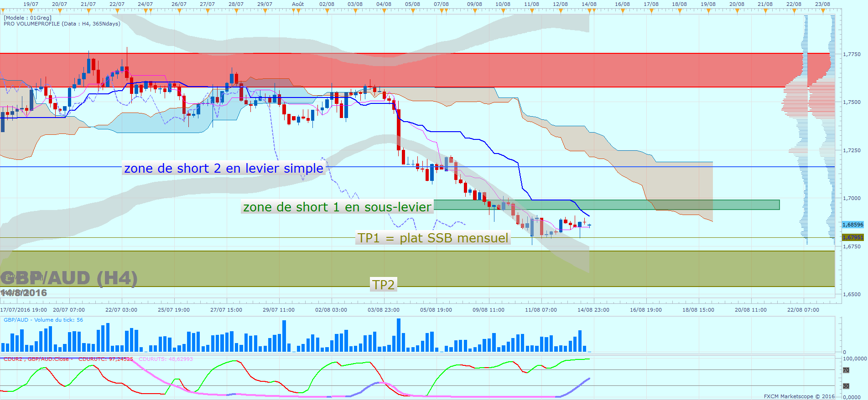Select the olive TP2 target zone rectangle

point(417,269)
